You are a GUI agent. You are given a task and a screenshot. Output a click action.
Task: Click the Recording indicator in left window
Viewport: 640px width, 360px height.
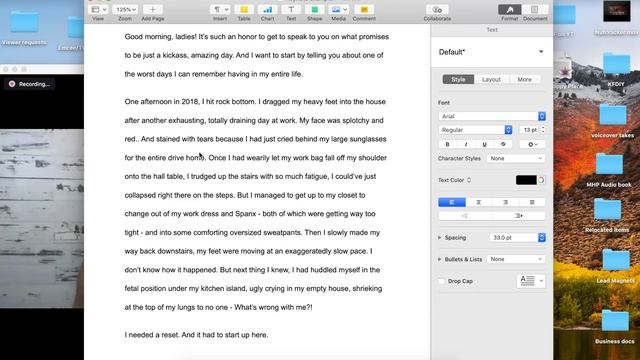[29, 84]
